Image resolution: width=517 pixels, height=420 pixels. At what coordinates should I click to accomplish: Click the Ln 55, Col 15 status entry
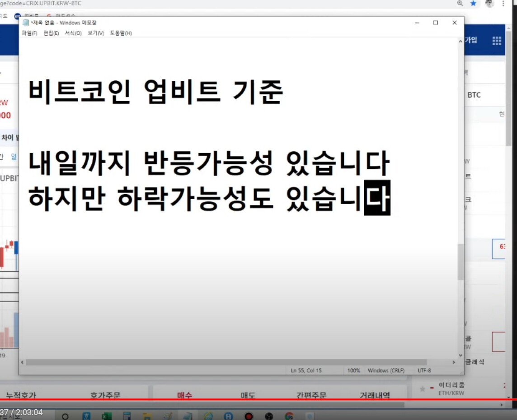306,371
